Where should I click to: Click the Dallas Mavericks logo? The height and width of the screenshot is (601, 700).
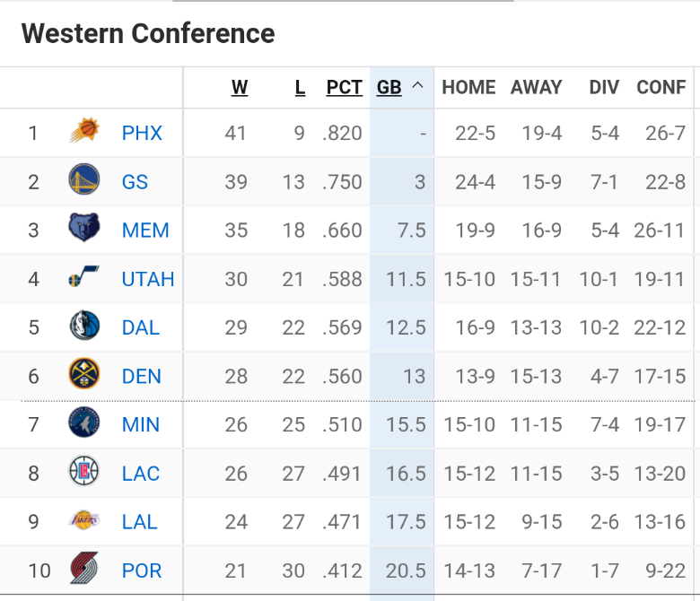pos(84,327)
